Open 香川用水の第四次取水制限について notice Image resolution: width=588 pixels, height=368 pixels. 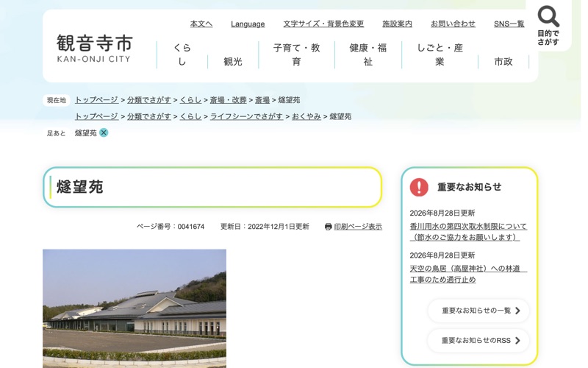(x=468, y=232)
